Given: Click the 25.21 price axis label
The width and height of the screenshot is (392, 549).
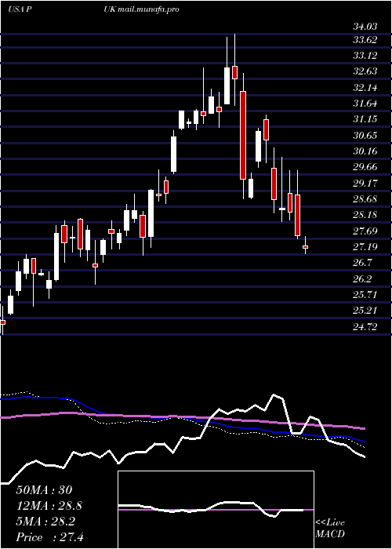Looking at the screenshot, I should click(x=365, y=311).
